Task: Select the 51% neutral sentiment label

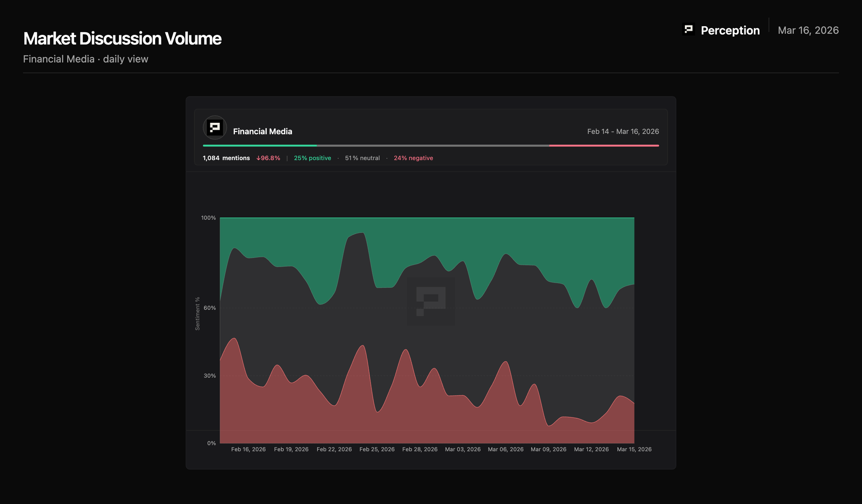Action: 362,158
